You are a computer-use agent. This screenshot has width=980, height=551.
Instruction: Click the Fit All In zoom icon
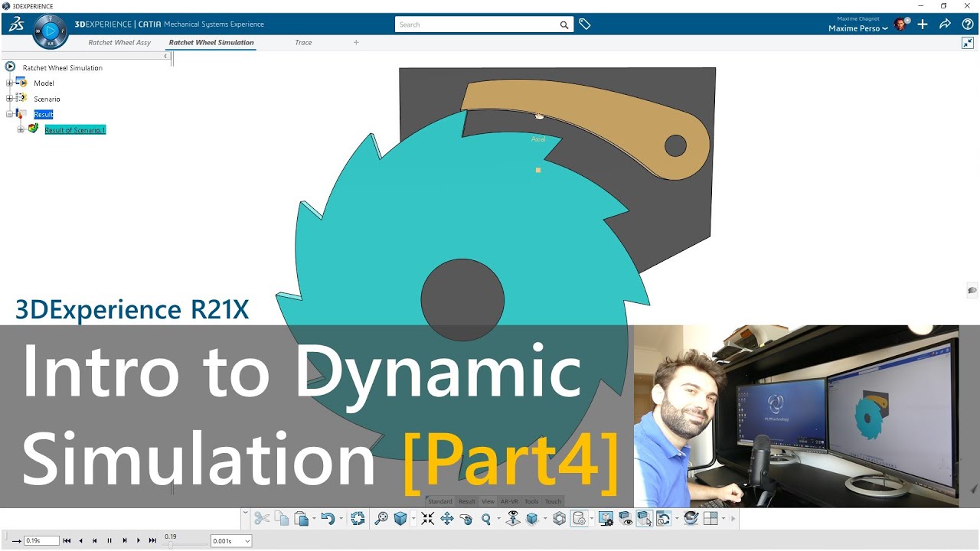(x=381, y=519)
